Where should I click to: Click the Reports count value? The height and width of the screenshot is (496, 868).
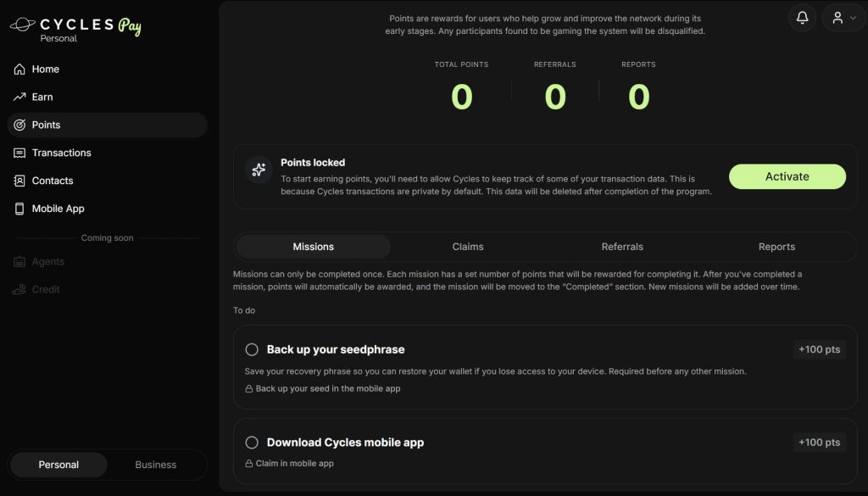pos(639,97)
